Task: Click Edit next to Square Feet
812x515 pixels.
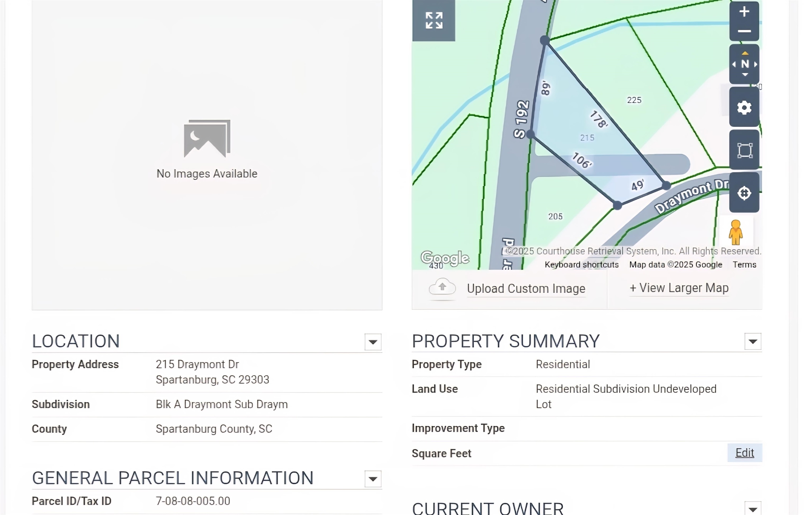Action: click(x=745, y=453)
